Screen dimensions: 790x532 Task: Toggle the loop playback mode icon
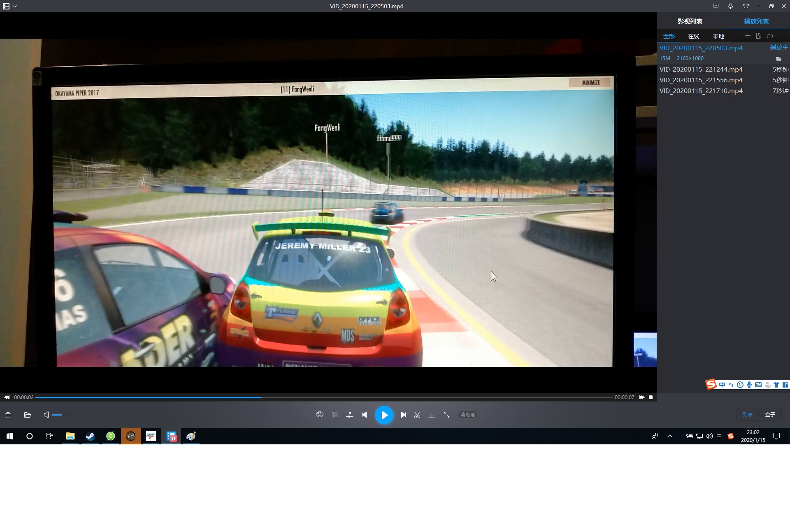pos(770,36)
